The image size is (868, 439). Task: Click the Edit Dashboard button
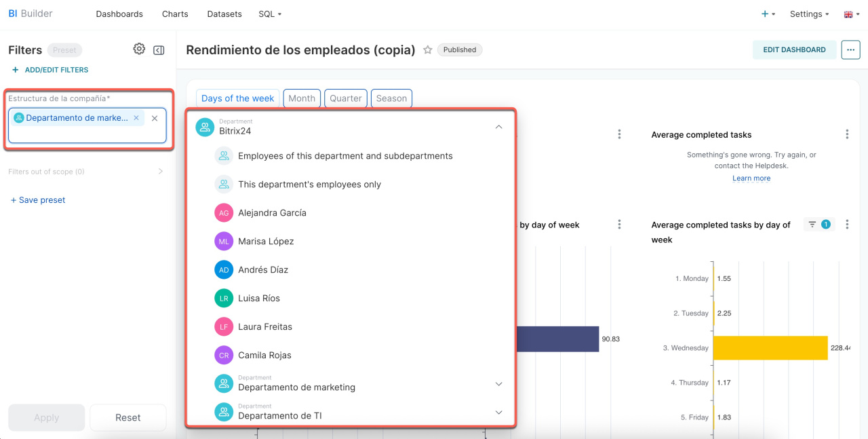coord(794,50)
